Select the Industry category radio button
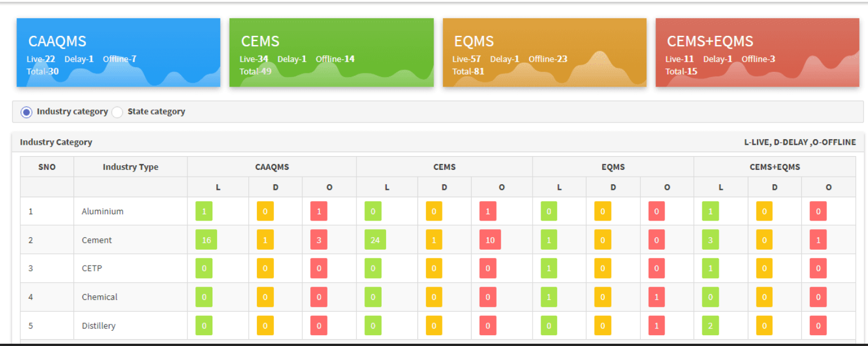The height and width of the screenshot is (346, 868). (x=26, y=112)
